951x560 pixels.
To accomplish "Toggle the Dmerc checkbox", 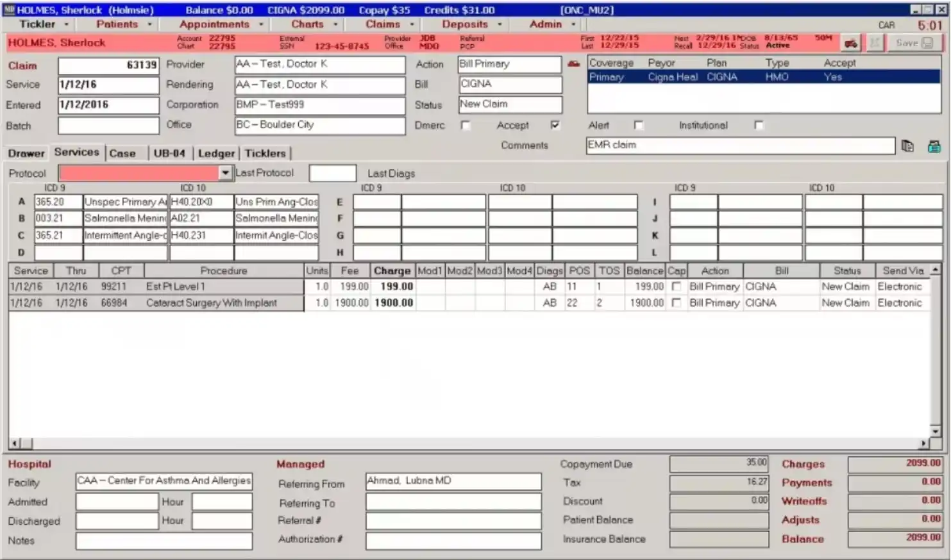I will [x=465, y=125].
